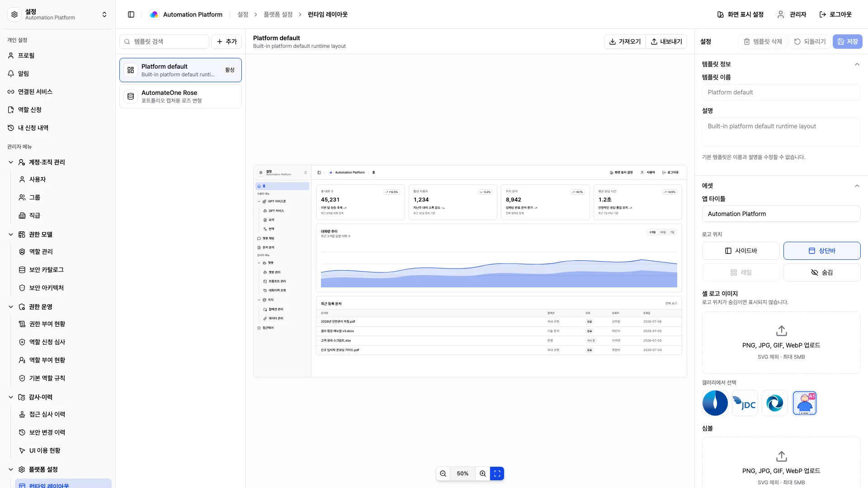Click the Platform default template grid icon
This screenshot has width=868, height=488.
(x=131, y=70)
